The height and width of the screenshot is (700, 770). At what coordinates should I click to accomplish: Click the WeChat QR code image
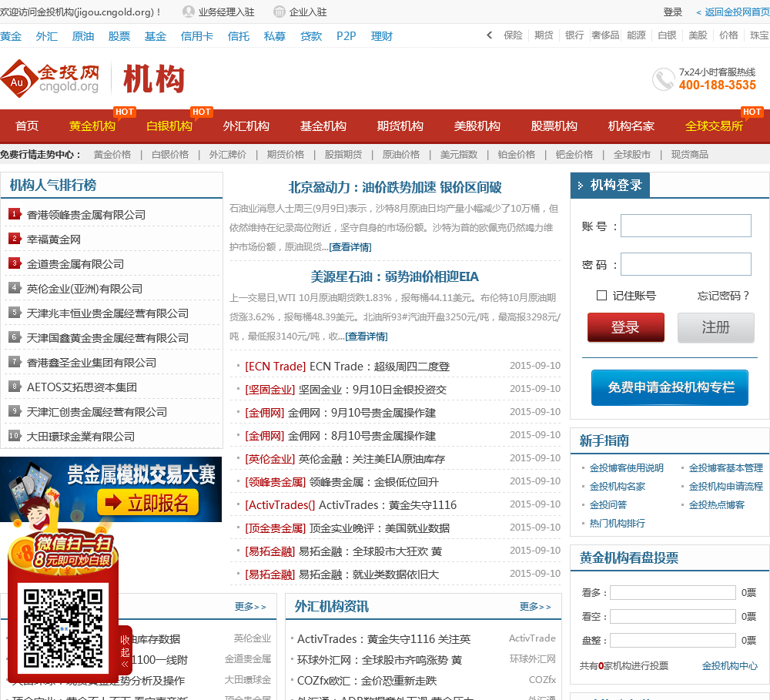tap(63, 628)
